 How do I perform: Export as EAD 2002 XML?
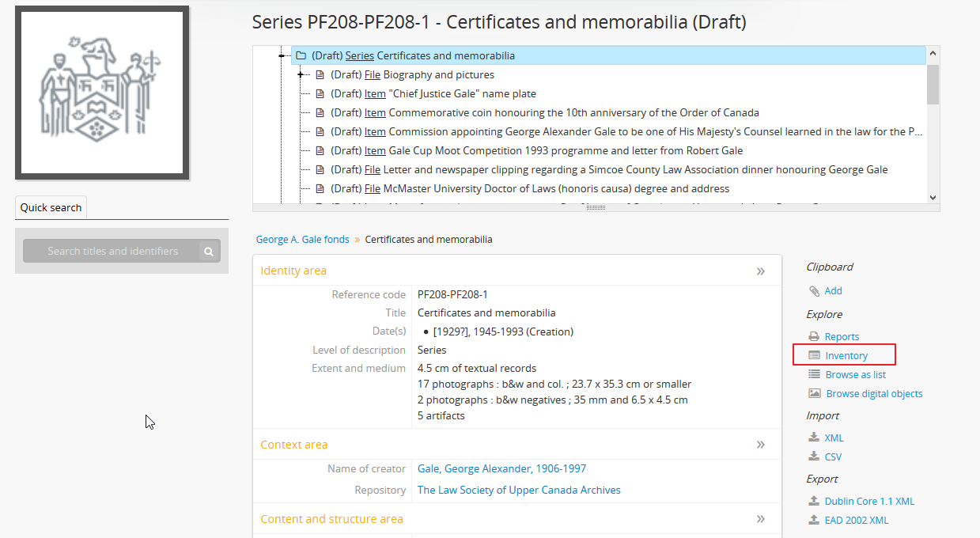click(856, 521)
